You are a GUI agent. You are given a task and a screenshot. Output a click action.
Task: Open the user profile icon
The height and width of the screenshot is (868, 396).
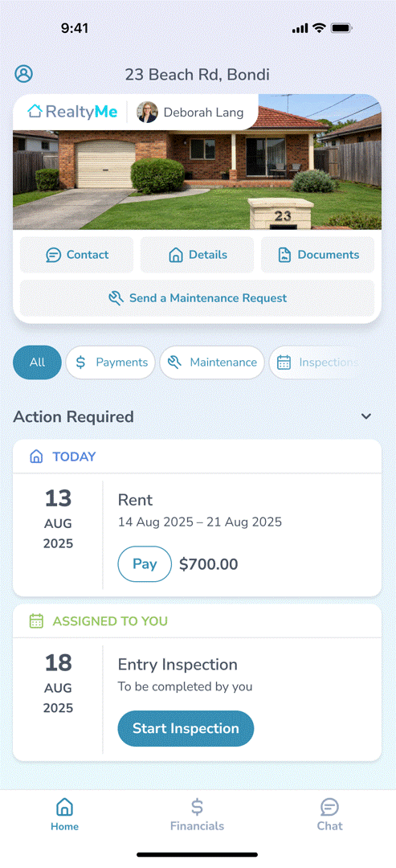click(24, 74)
